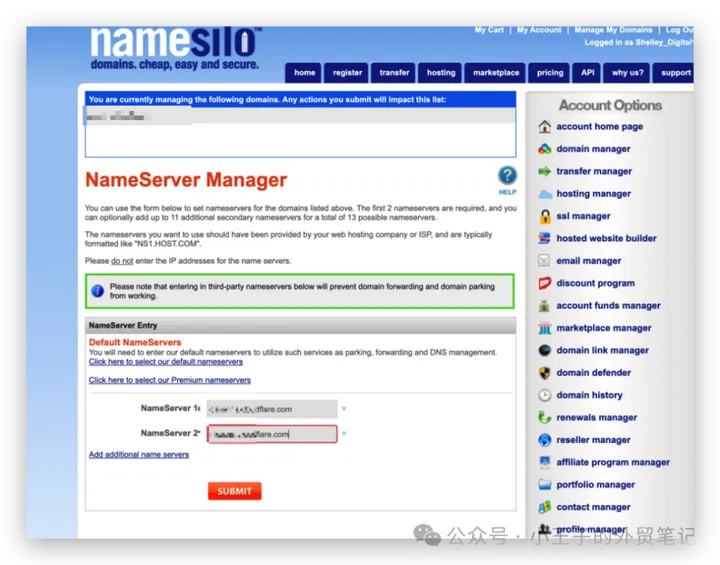Open the domain link manager link

pos(602,350)
